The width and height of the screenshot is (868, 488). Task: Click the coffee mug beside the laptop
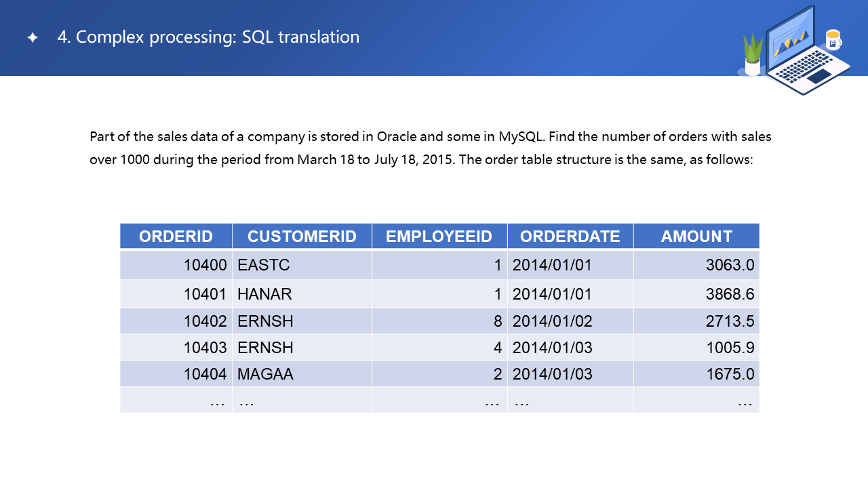(x=833, y=40)
